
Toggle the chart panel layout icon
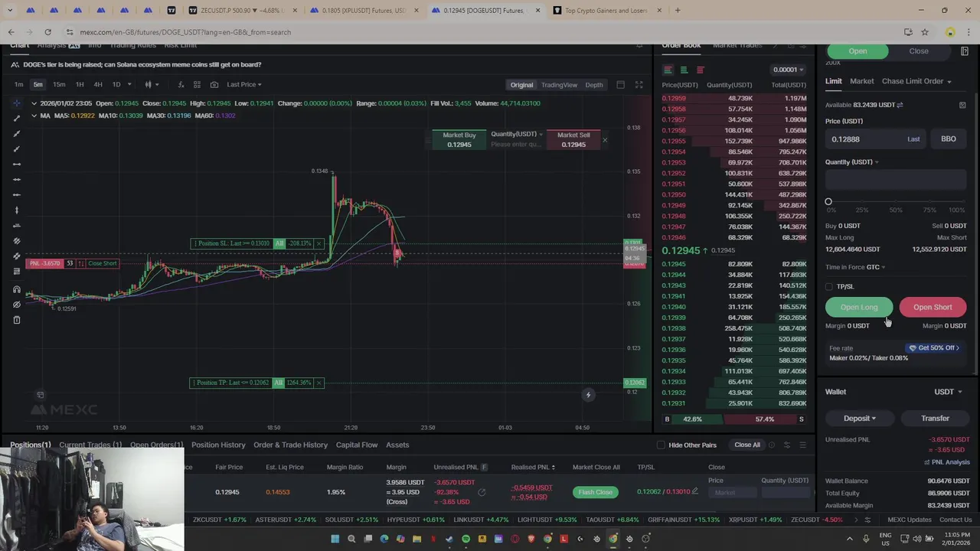tap(620, 85)
